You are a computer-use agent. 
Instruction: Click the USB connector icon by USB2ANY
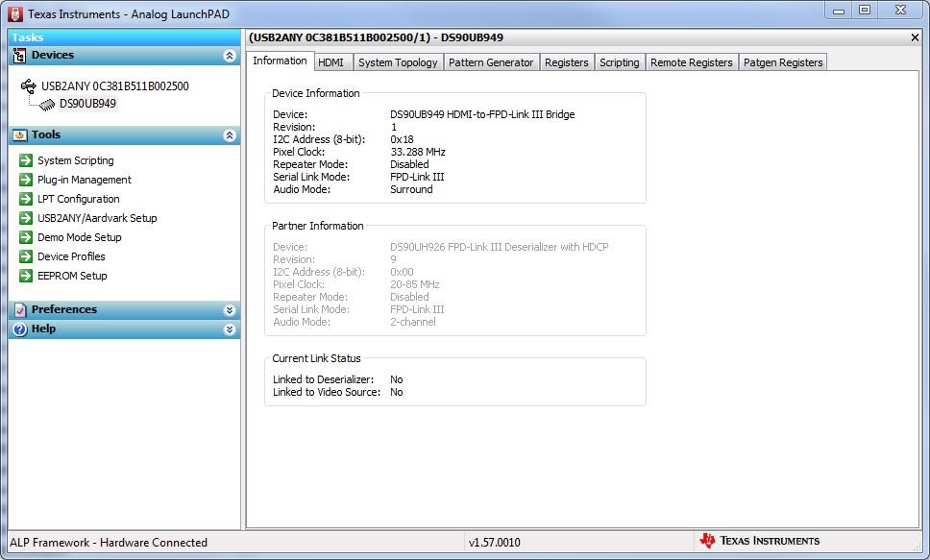pyautogui.click(x=28, y=86)
